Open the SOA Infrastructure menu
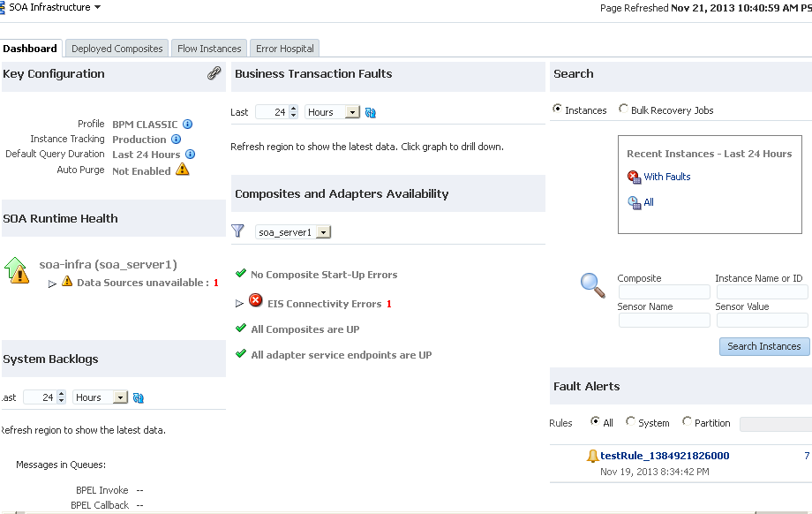 click(x=53, y=7)
